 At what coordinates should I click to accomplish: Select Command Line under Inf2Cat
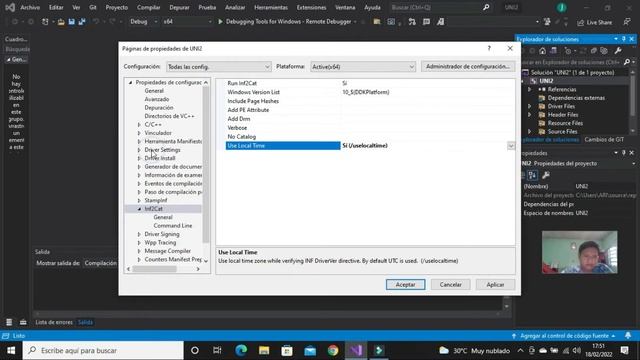coord(173,226)
